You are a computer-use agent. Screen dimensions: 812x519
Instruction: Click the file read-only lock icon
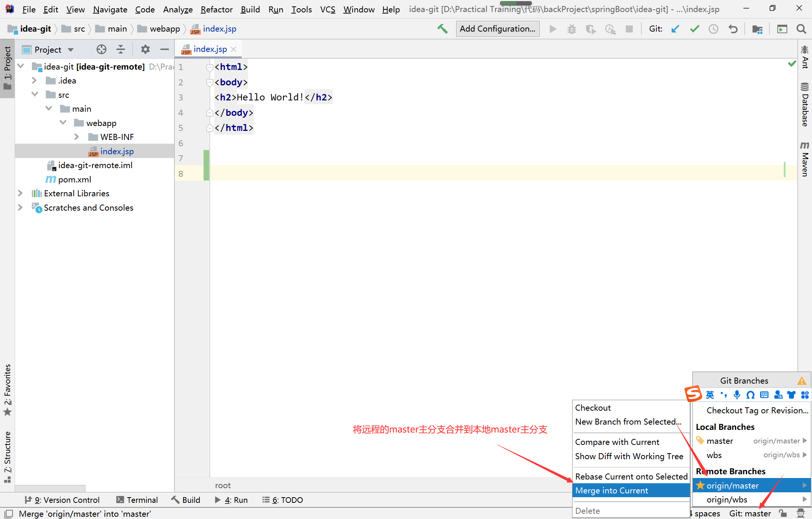point(783,513)
